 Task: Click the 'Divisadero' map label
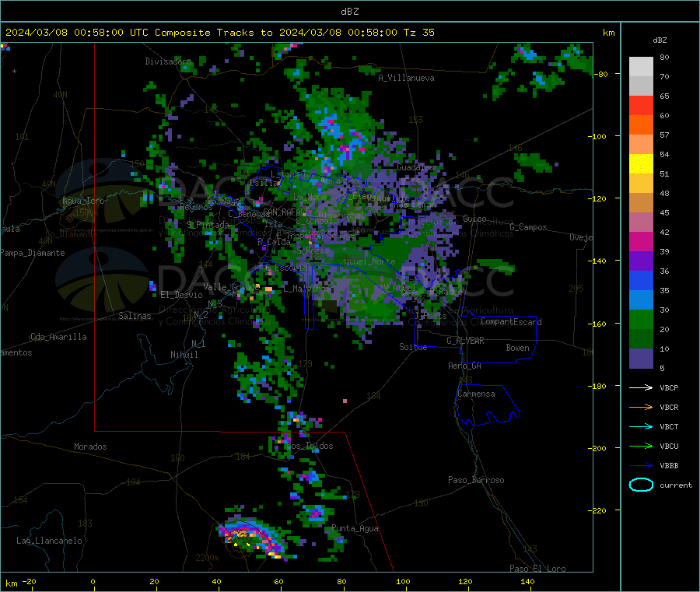pyautogui.click(x=168, y=61)
